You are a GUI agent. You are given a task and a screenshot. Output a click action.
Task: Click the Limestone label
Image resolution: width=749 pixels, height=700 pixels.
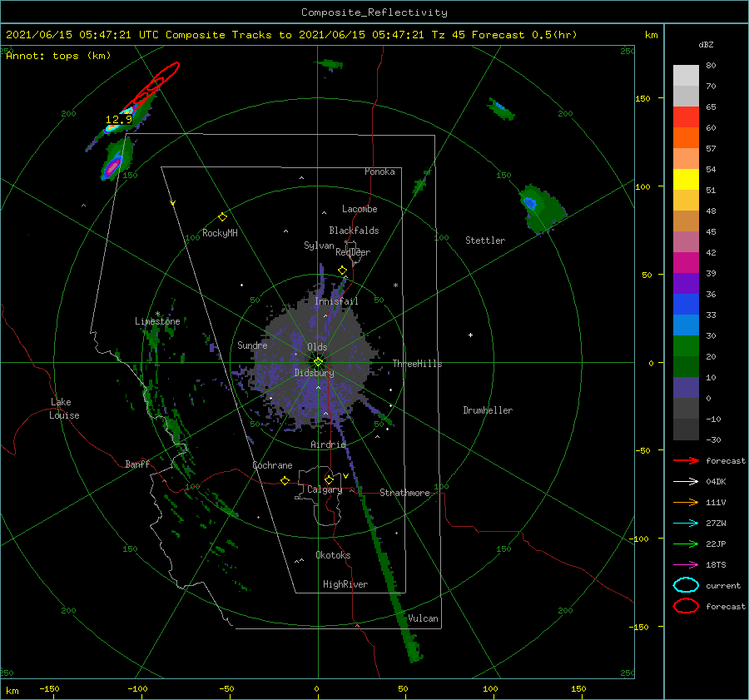tap(157, 321)
